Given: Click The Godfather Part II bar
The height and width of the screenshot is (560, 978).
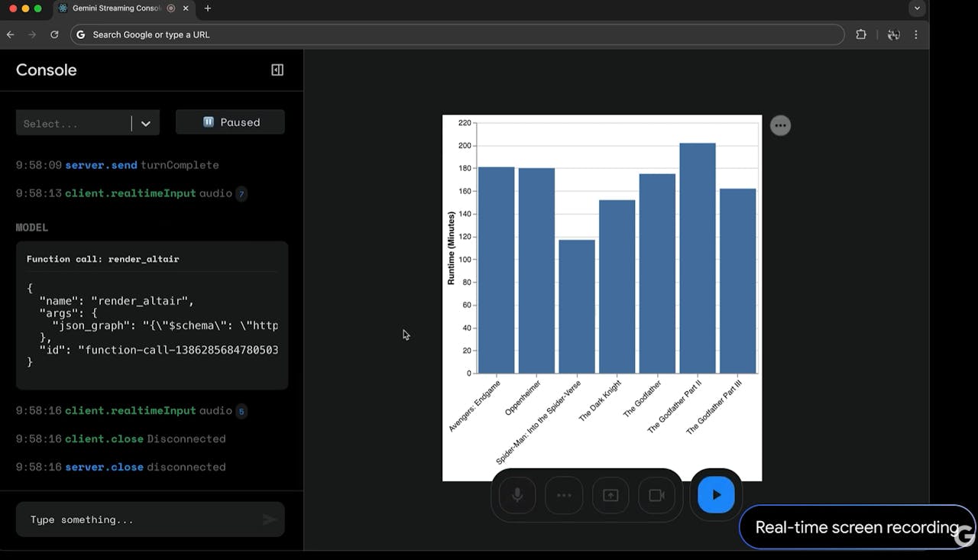Looking at the screenshot, I should click(x=698, y=258).
